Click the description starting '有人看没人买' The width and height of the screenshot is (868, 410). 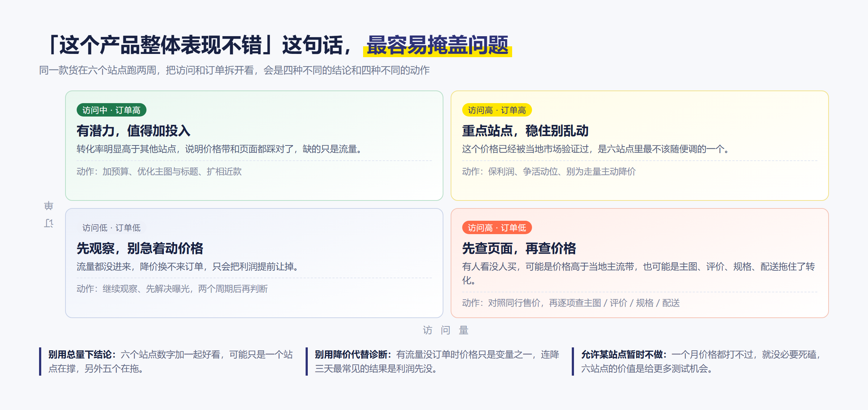[x=638, y=273]
